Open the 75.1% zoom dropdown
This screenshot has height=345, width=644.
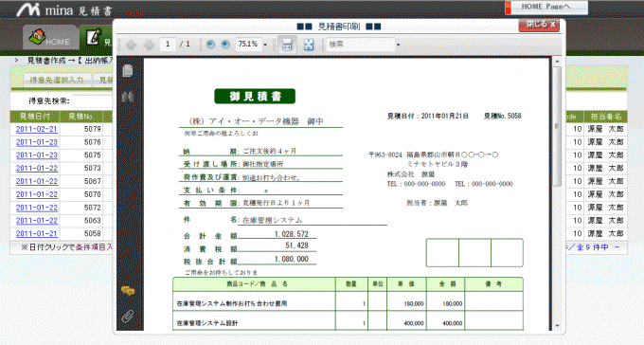(265, 45)
